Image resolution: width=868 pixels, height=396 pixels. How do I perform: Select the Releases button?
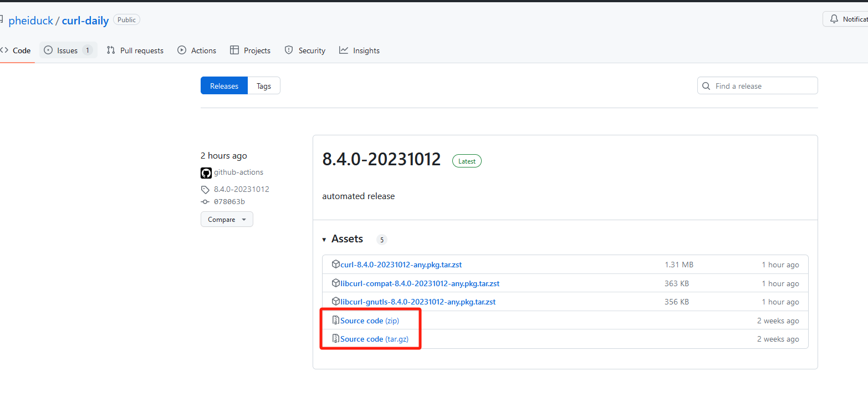[224, 86]
